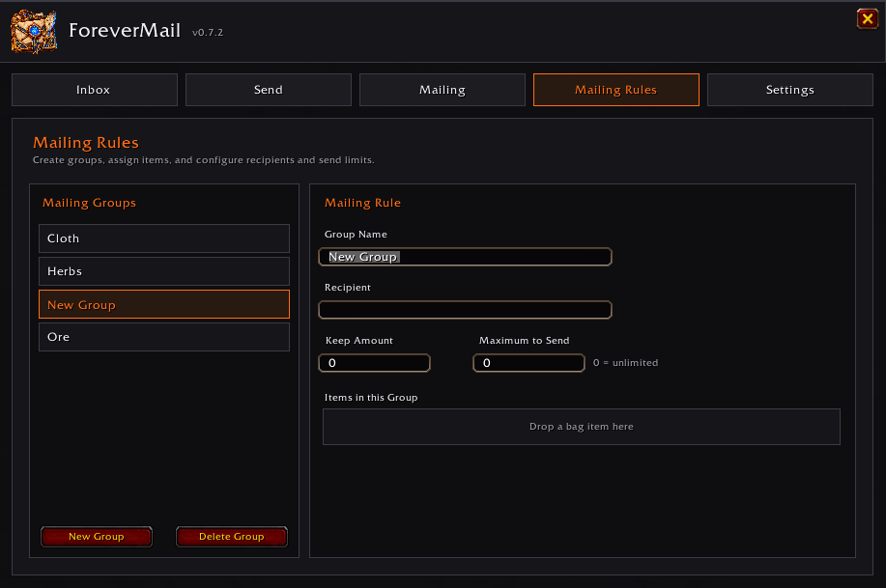The width and height of the screenshot is (886, 588).
Task: Open the Send tab
Action: coord(269,90)
